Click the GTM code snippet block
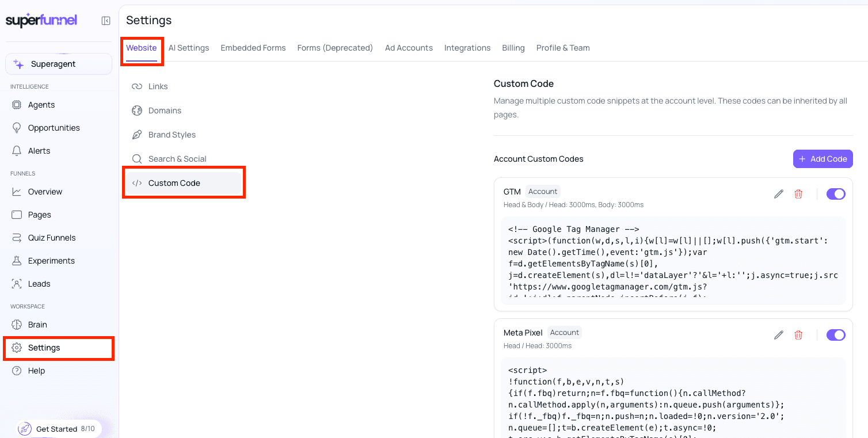Screen dimensions: 868x438 click(673, 261)
